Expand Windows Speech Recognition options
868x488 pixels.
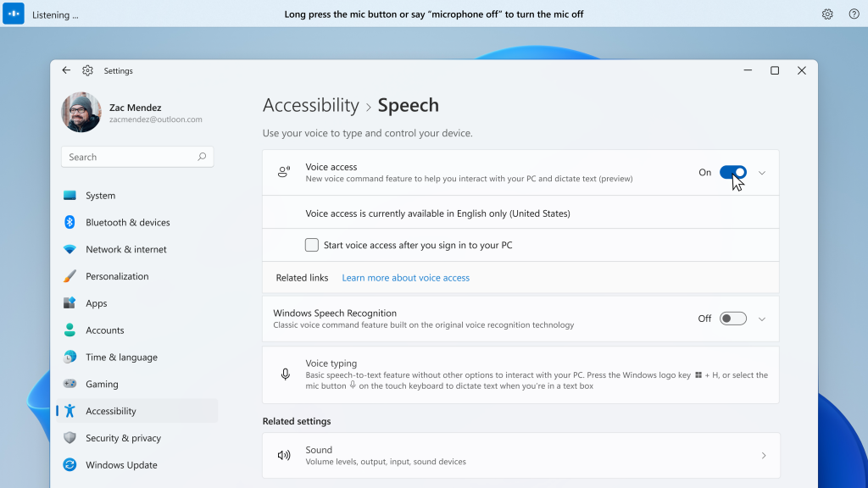pos(761,318)
